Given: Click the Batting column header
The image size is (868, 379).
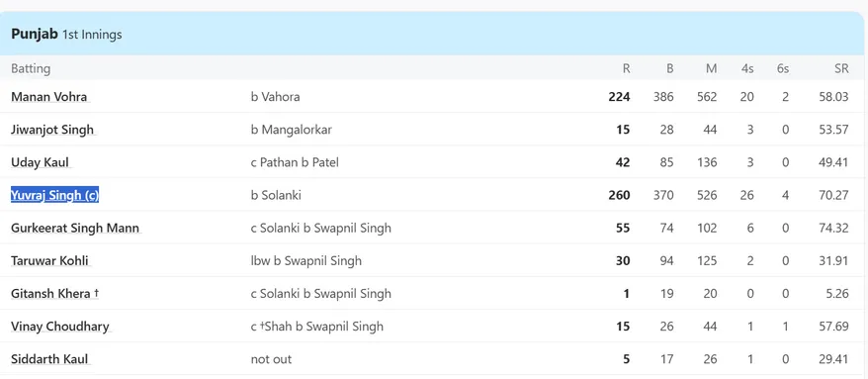Looking at the screenshot, I should [31, 68].
